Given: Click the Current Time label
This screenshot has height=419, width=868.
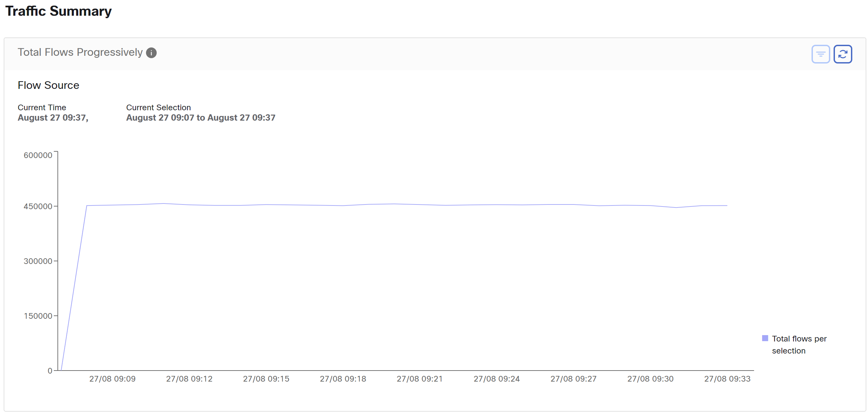Looking at the screenshot, I should click(x=42, y=108).
